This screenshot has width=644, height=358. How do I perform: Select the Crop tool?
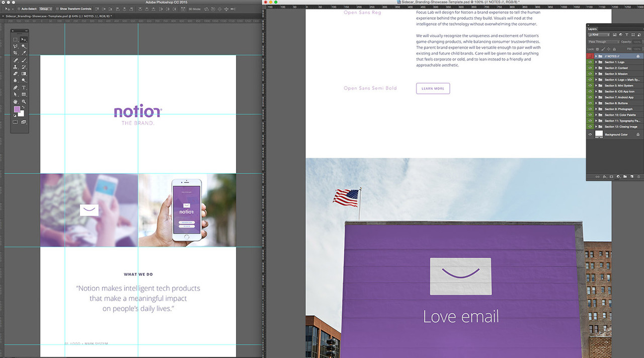point(15,53)
